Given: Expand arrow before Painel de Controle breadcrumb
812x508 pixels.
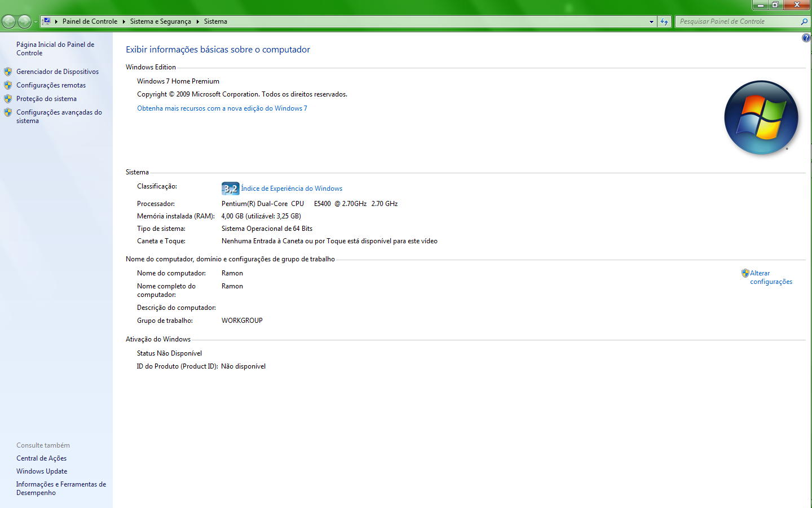Looking at the screenshot, I should (x=56, y=21).
